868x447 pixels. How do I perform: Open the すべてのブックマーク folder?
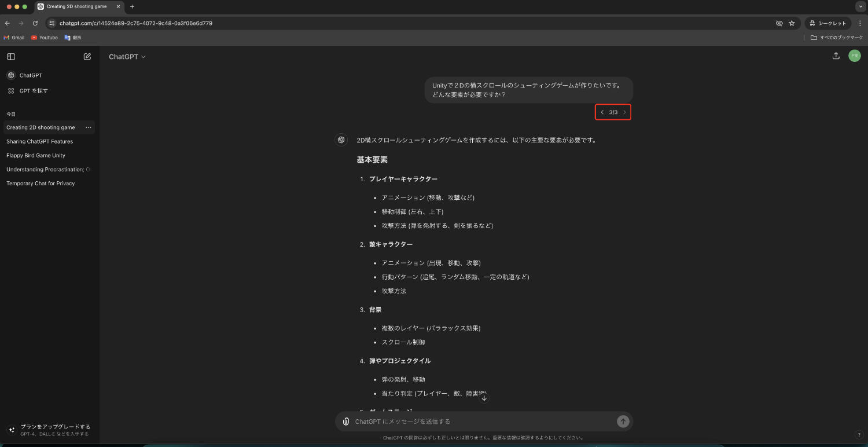click(x=837, y=38)
